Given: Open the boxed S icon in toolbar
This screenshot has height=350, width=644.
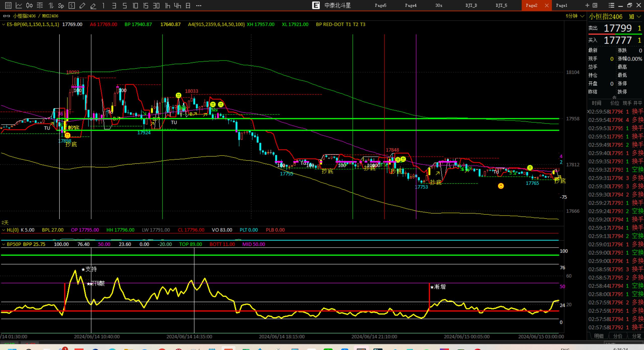Looking at the screenshot, I should coord(72,5).
